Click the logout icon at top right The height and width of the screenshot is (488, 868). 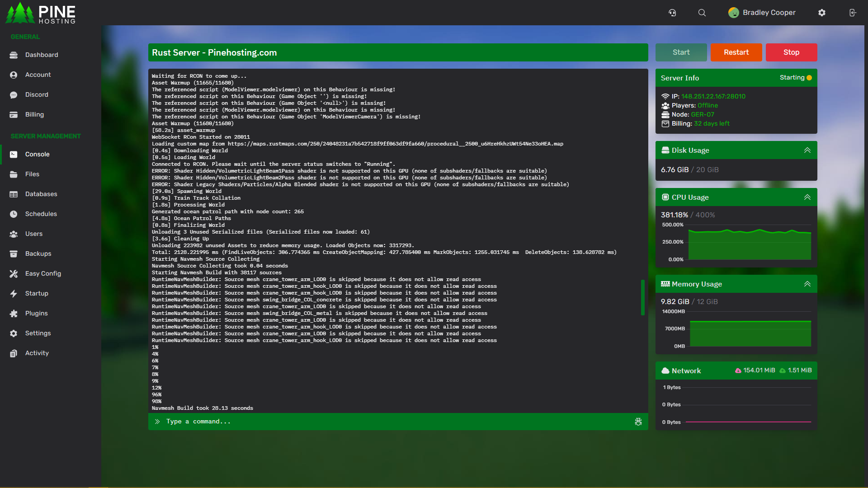coord(852,13)
